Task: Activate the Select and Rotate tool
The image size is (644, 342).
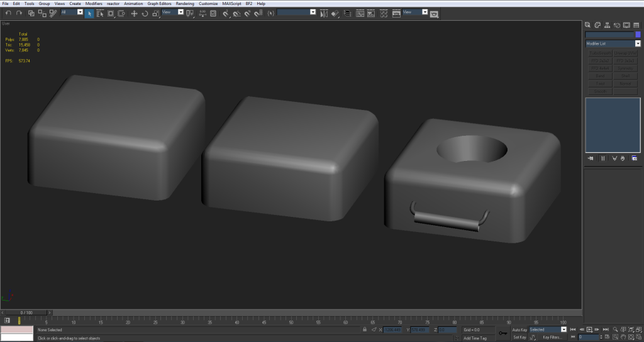Action: [145, 13]
